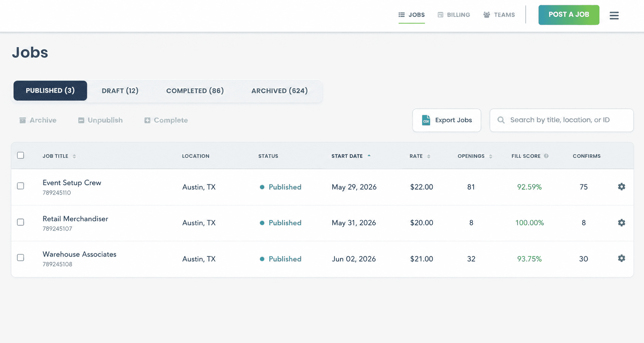Check the Retail Merchandiser row
The height and width of the screenshot is (343, 644).
[x=21, y=222]
